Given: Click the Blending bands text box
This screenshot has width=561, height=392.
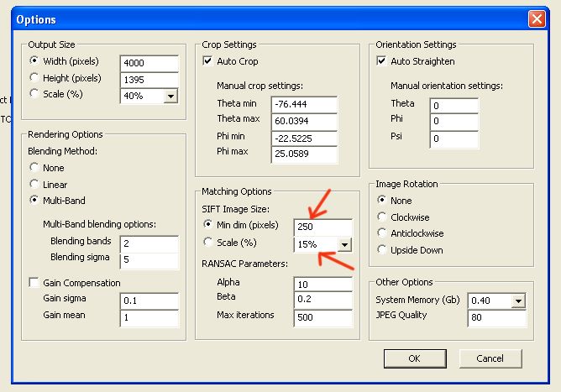Looking at the screenshot, I should pos(149,243).
